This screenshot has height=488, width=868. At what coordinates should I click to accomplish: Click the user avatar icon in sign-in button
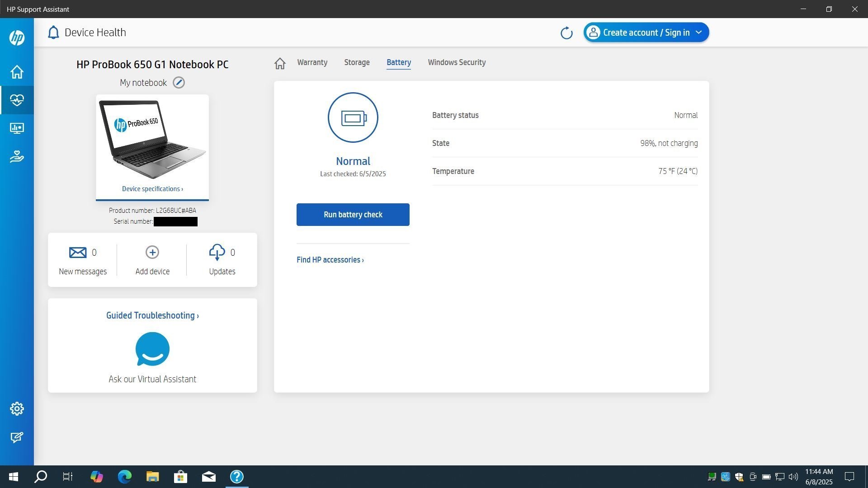pyautogui.click(x=593, y=33)
